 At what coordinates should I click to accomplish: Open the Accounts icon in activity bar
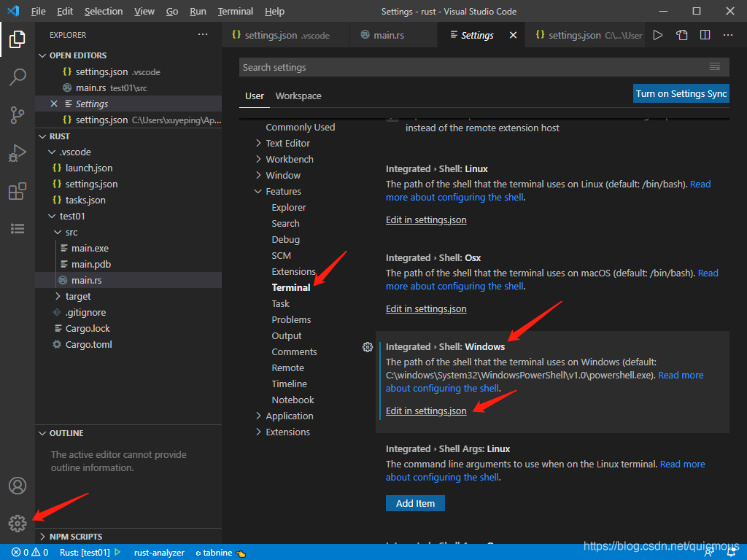(18, 486)
